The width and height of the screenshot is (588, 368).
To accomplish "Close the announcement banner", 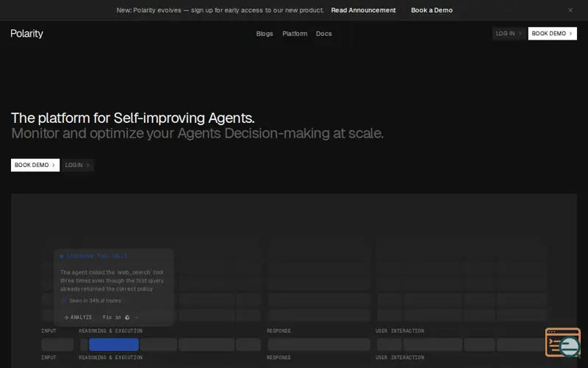I will (x=570, y=10).
